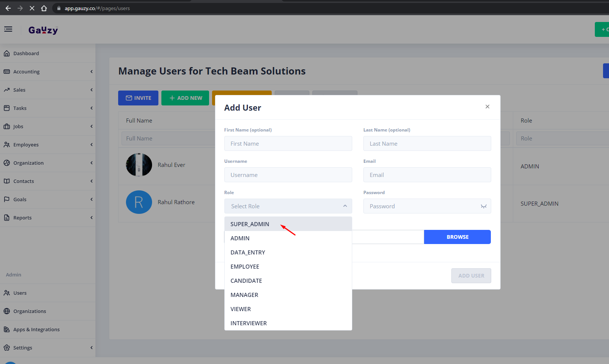Click the BROWSE button for image upload
This screenshot has height=364, width=609.
click(x=457, y=237)
